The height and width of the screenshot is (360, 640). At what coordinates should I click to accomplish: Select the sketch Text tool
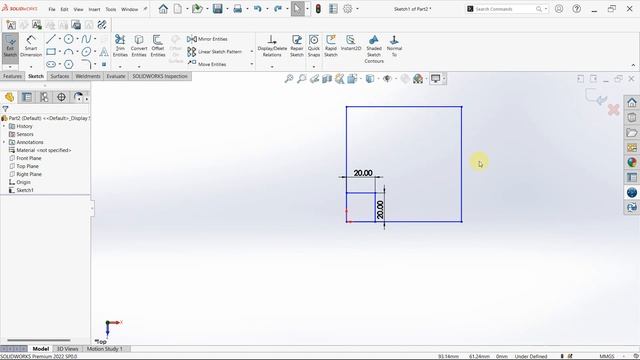point(104,52)
